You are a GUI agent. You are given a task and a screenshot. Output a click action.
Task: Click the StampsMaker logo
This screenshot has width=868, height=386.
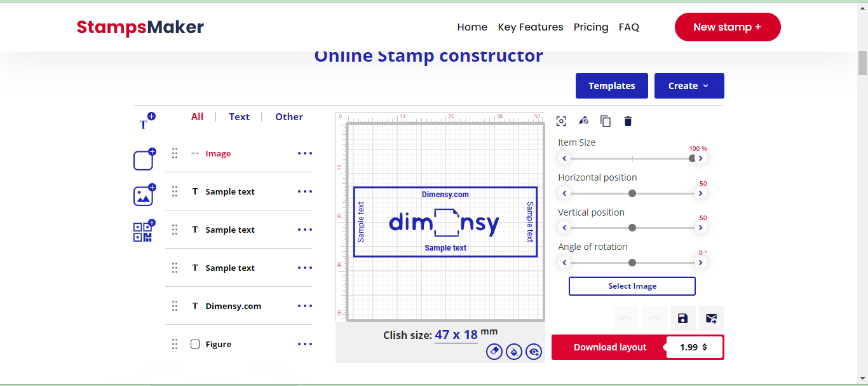tap(140, 27)
